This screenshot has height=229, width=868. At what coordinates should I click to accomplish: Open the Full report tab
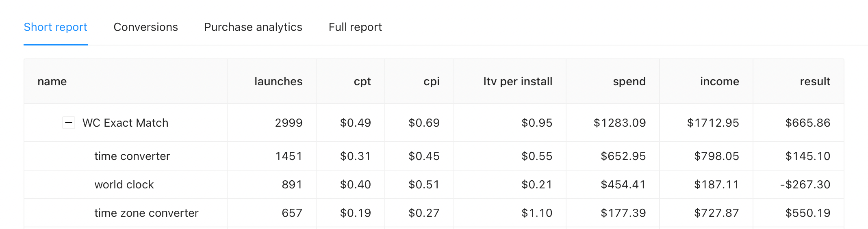[355, 27]
